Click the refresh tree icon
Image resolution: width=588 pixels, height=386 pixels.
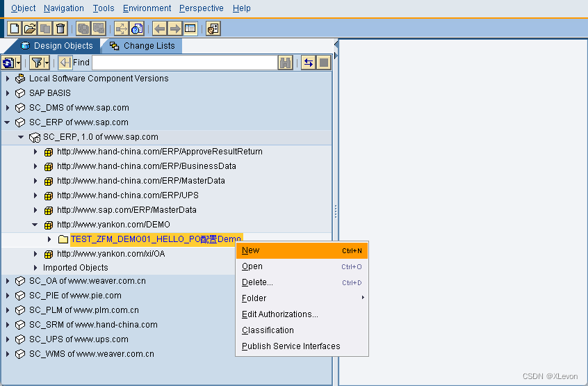(8, 63)
